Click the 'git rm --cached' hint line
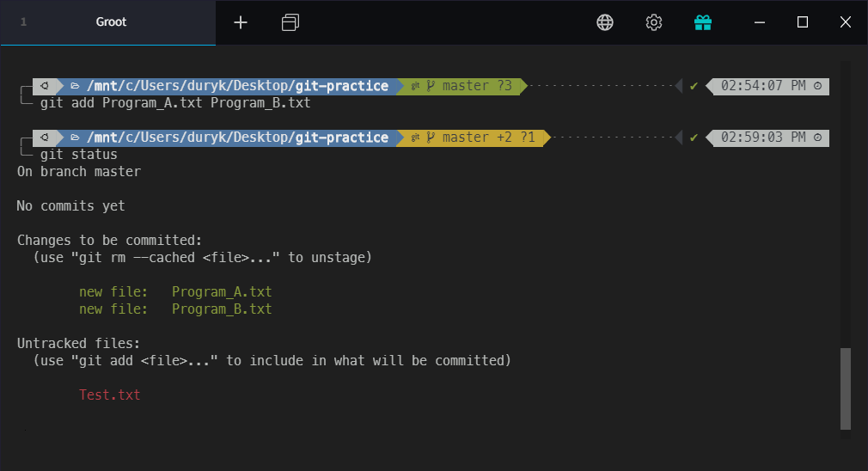This screenshot has height=471, width=868. 203,257
